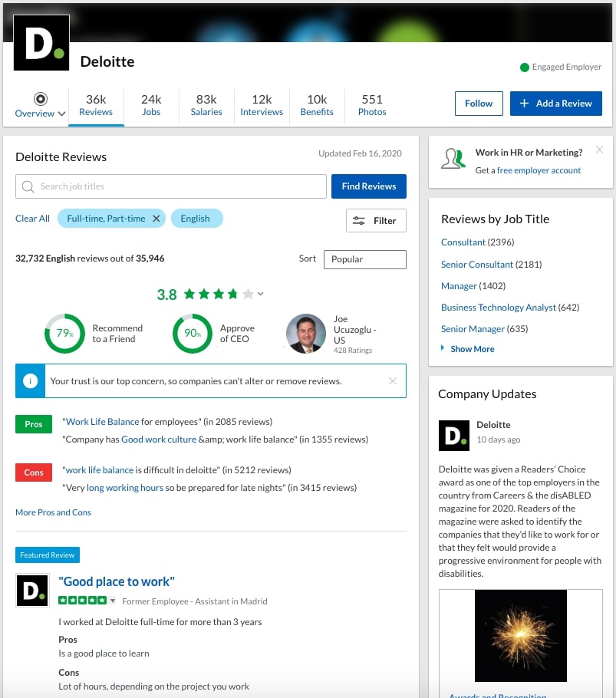Screen dimensions: 616x698
Task: Click the Engaged Employer green dot
Action: click(524, 67)
